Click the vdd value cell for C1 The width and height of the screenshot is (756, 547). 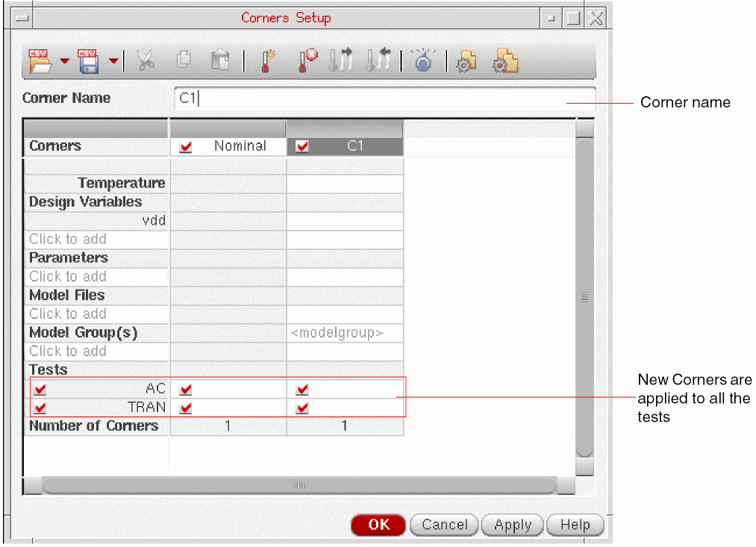(x=345, y=221)
